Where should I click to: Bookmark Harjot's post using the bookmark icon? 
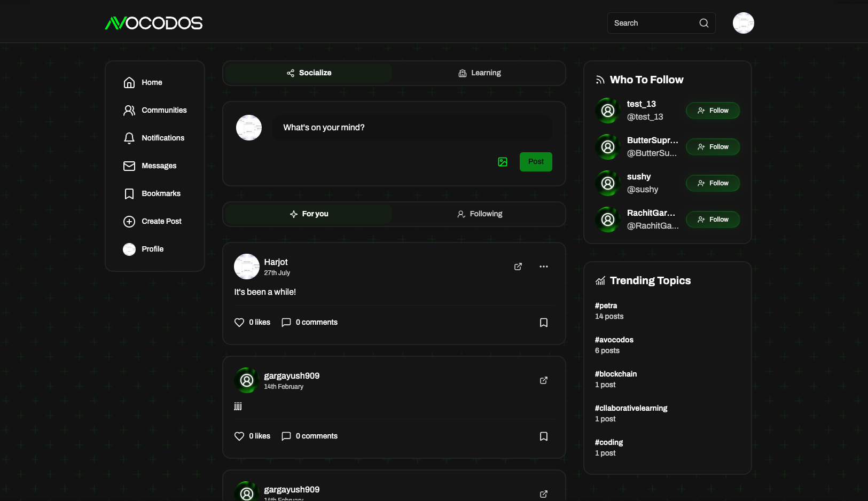(x=544, y=322)
